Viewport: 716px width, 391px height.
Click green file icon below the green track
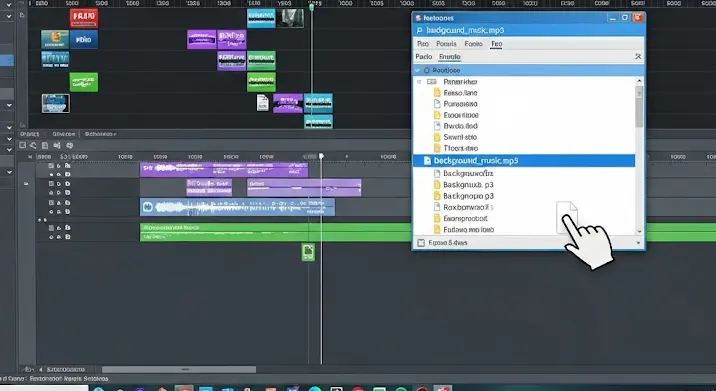tap(308, 252)
